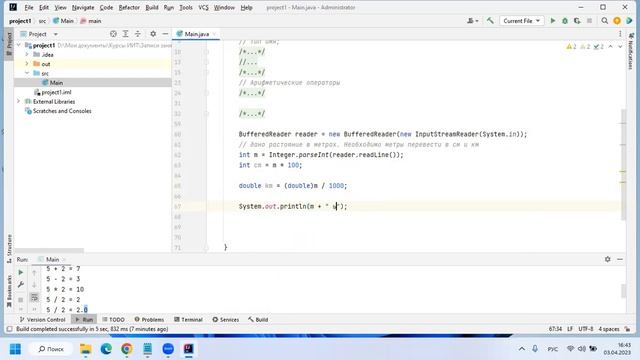Collapse the src folder
Viewport: 640px width, 360px height.
27,73
